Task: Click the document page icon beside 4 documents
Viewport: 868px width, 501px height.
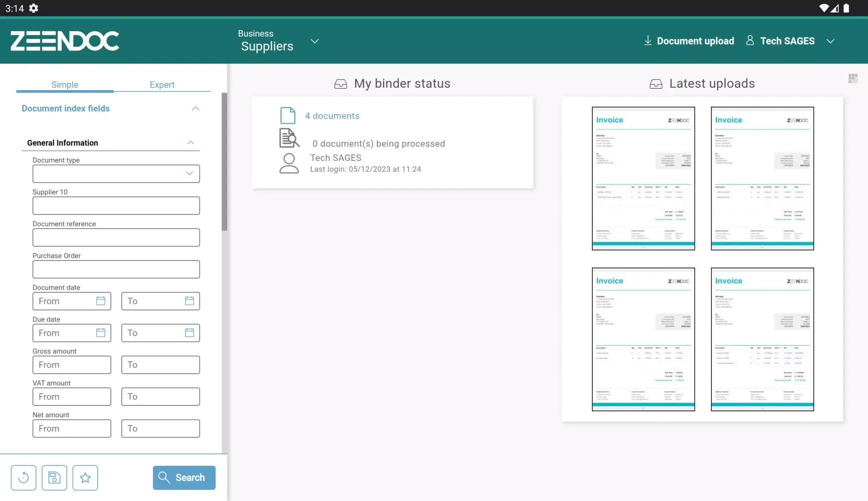Action: point(288,116)
